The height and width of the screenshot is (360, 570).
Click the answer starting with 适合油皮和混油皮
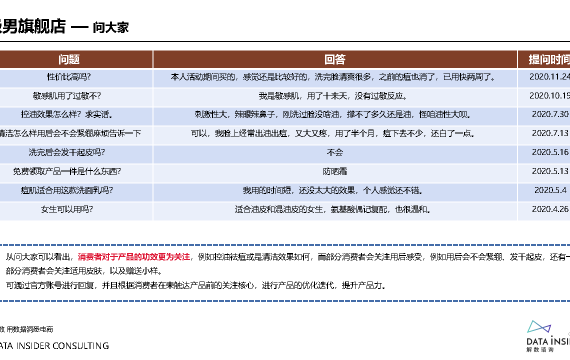click(333, 209)
